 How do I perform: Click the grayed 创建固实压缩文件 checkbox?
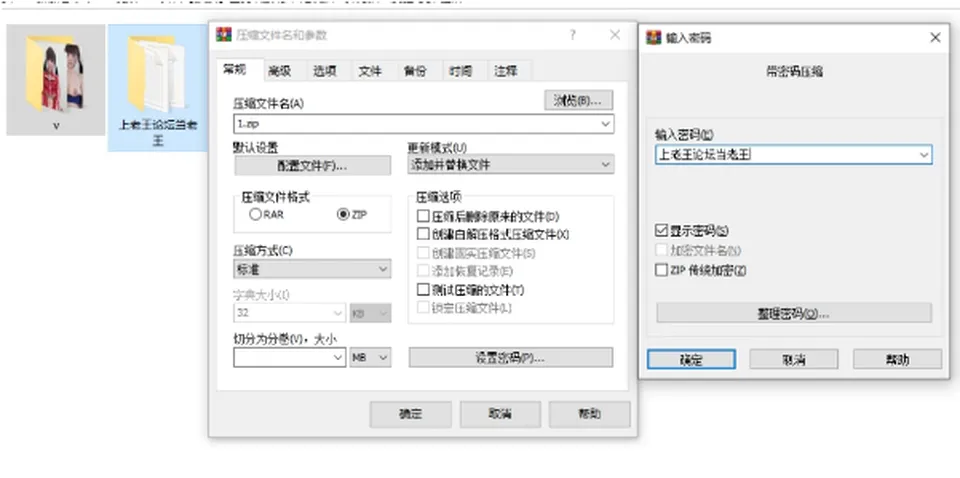422,253
